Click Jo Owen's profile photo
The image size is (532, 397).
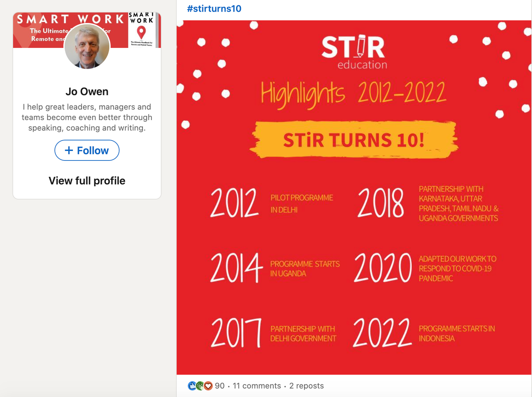tap(87, 46)
